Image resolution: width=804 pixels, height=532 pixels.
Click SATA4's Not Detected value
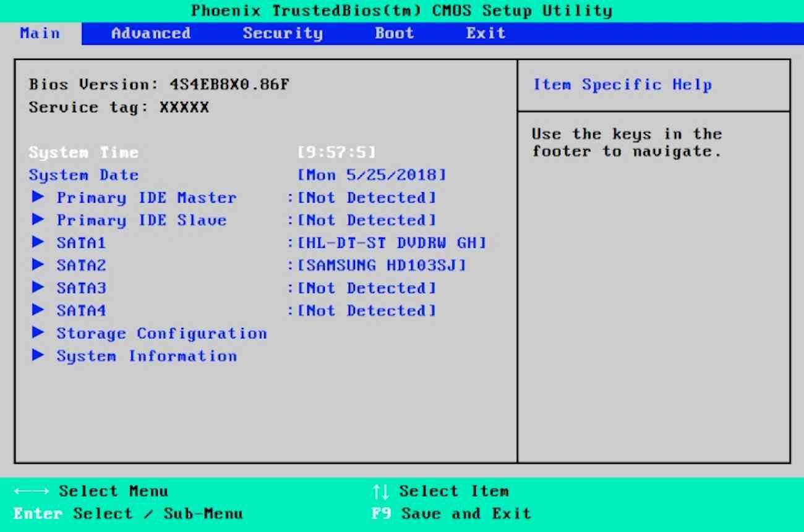tap(367, 310)
